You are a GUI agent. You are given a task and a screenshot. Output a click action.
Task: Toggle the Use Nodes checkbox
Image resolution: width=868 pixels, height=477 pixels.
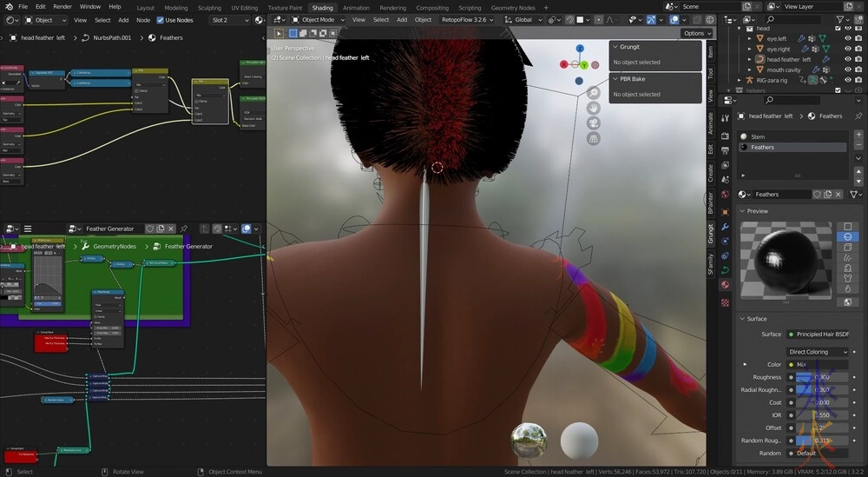click(x=161, y=19)
